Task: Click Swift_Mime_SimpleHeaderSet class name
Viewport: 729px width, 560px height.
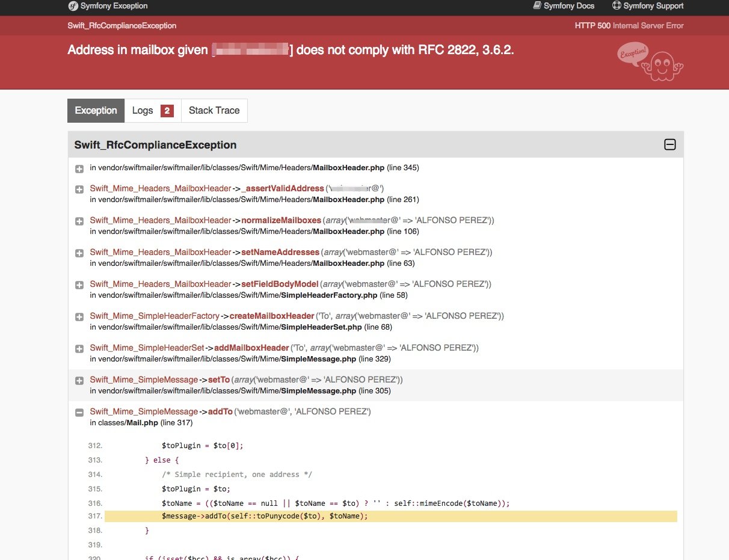Action: [x=147, y=348]
